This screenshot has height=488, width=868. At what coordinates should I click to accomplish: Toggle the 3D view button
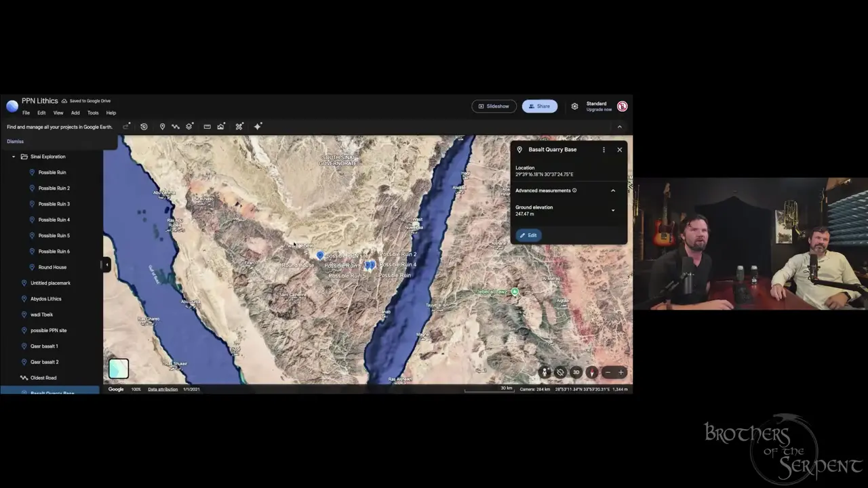click(576, 372)
